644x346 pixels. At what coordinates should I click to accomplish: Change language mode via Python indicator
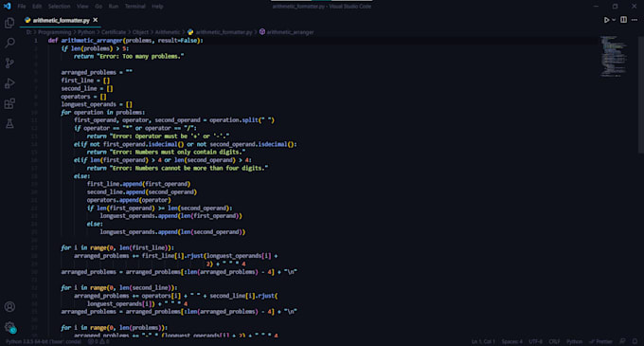point(574,341)
